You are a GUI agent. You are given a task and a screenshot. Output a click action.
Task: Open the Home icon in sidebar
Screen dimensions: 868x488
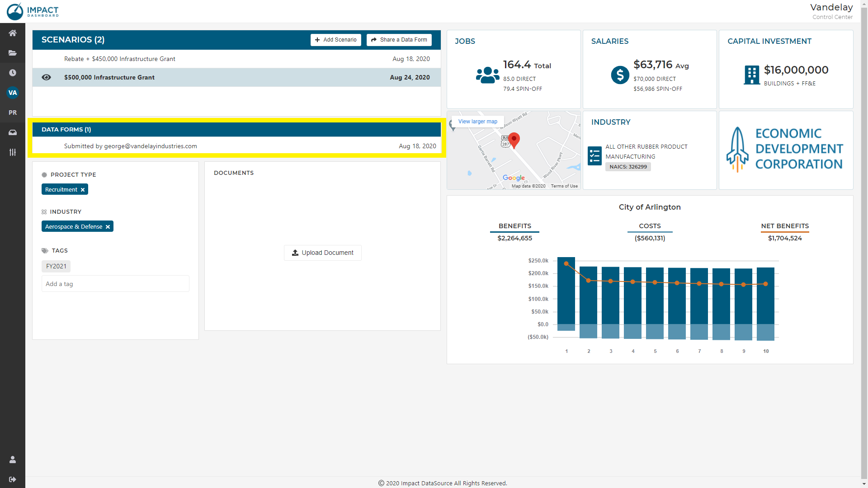coord(13,33)
